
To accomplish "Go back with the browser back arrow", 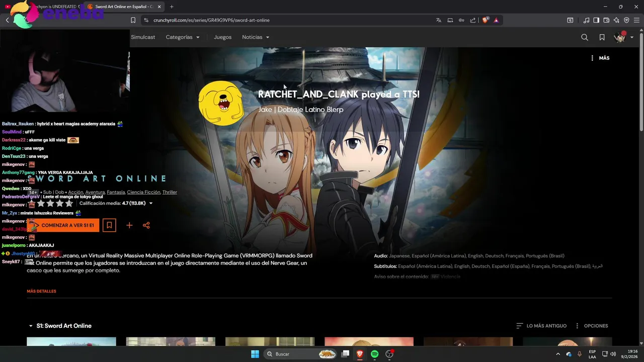I will pos(8,20).
